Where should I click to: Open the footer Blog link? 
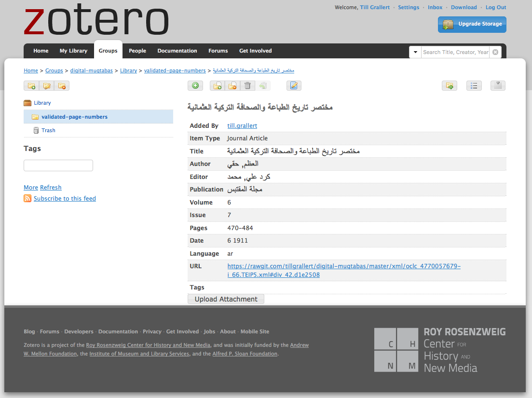[x=29, y=331]
